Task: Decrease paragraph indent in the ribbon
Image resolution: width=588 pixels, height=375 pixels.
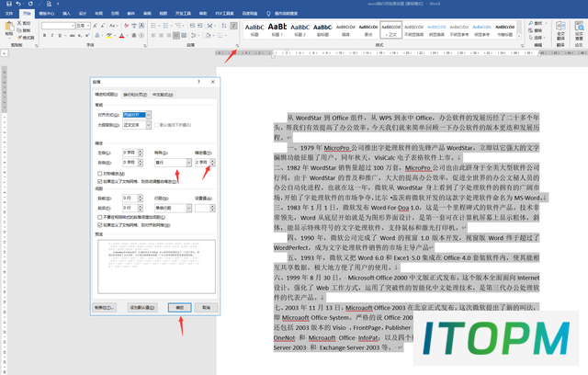Action: point(192,26)
